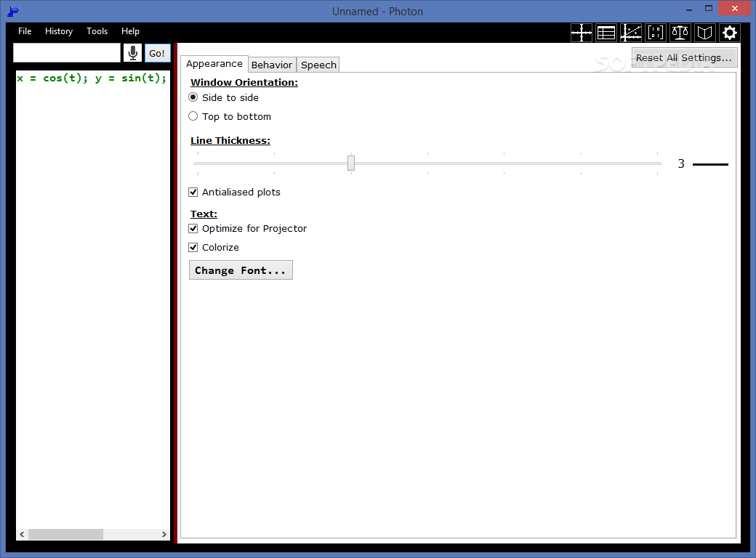
Task: Switch to the Appearance tab
Action: click(214, 64)
